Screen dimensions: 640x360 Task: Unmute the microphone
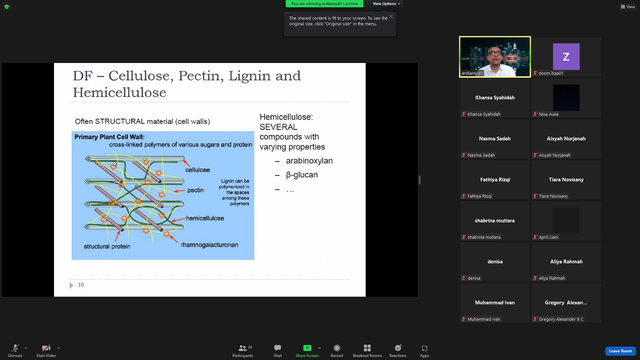[x=15, y=350]
